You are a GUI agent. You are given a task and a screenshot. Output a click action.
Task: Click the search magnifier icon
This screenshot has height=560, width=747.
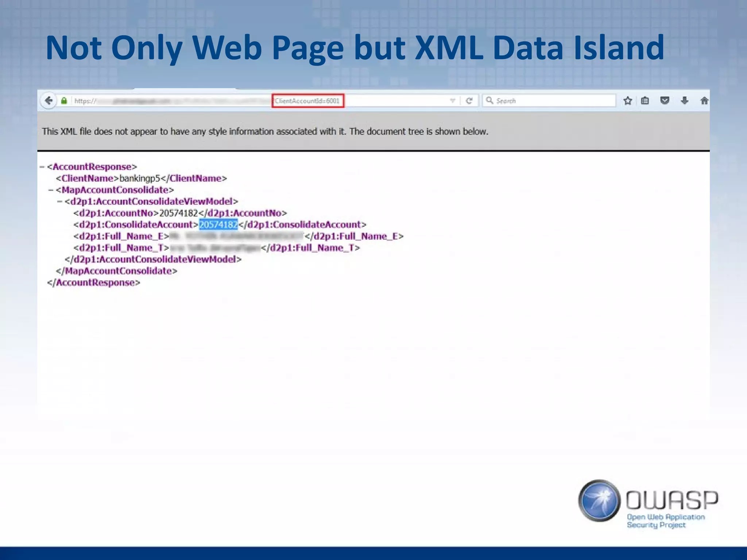pos(489,100)
